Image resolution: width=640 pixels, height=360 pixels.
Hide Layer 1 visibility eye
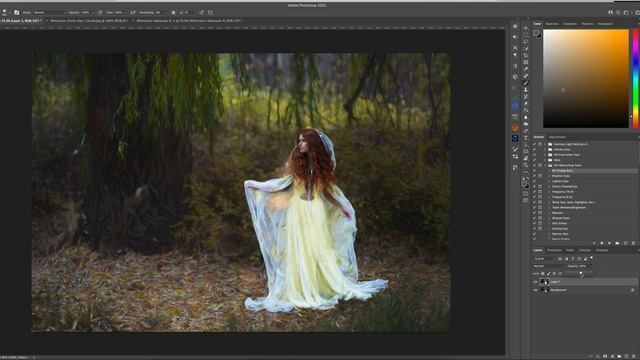point(535,282)
